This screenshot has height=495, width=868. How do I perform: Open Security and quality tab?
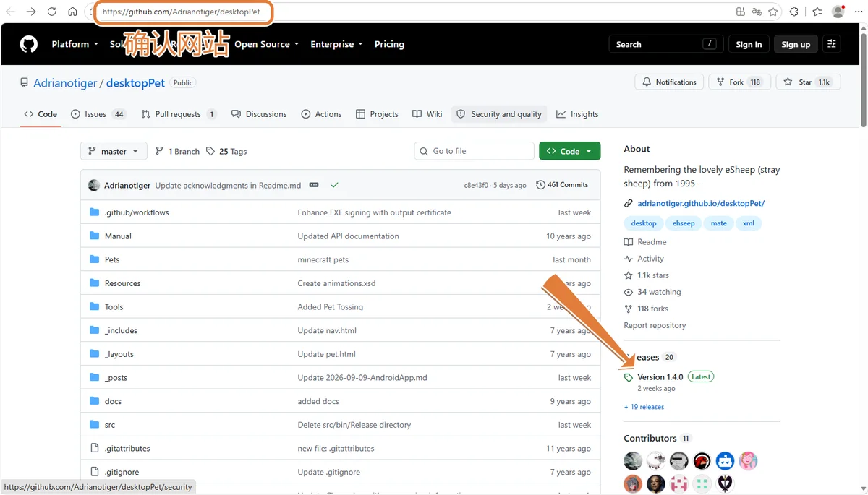tap(499, 114)
